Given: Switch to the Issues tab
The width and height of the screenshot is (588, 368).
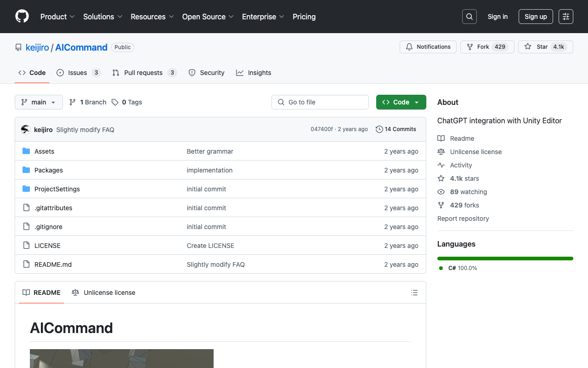Looking at the screenshot, I should point(79,73).
